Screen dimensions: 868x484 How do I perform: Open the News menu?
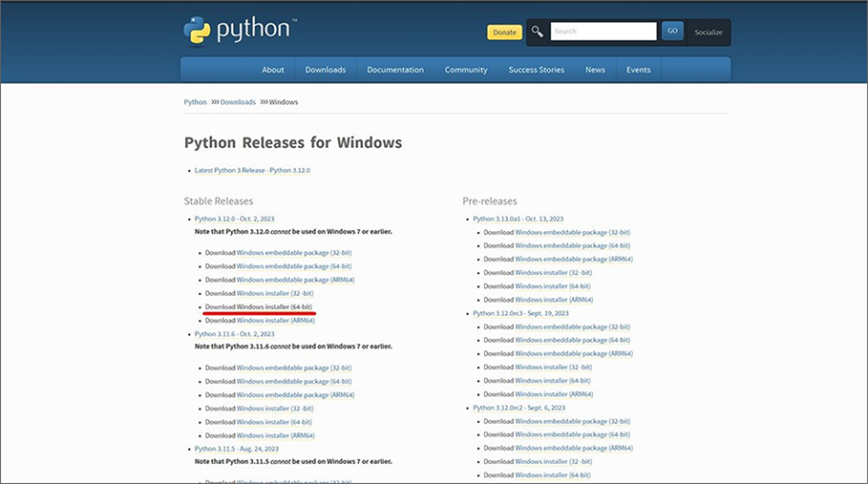pos(595,70)
